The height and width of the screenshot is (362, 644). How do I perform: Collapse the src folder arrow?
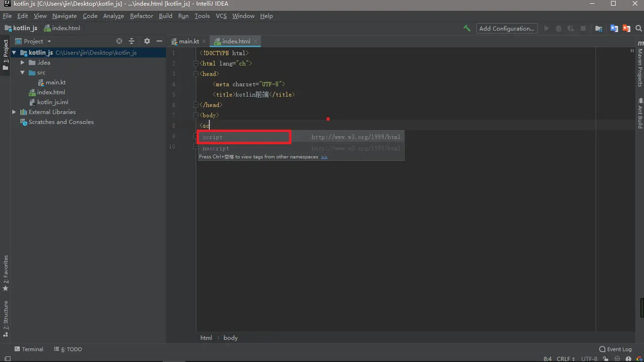pos(22,73)
